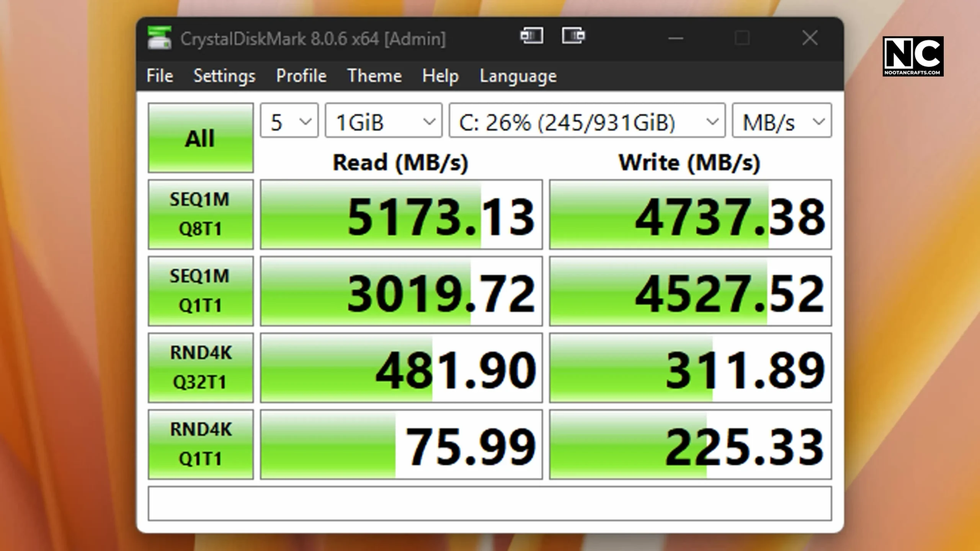
Task: Minimize the CrystalDiskMark window
Action: pyautogui.click(x=676, y=38)
